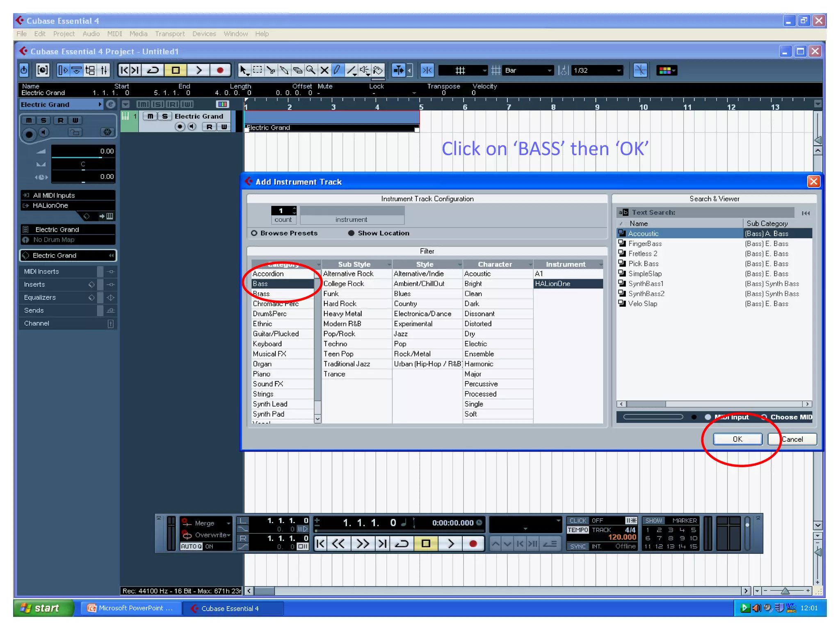The width and height of the screenshot is (840, 630).
Task: Click Play in bottom transport panel
Action: coord(450,544)
